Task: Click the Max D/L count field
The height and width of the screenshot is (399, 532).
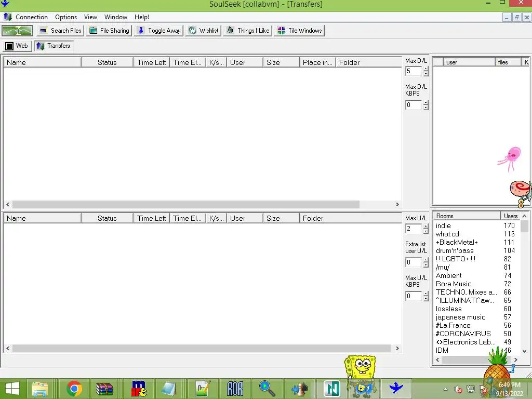Action: [x=414, y=71]
